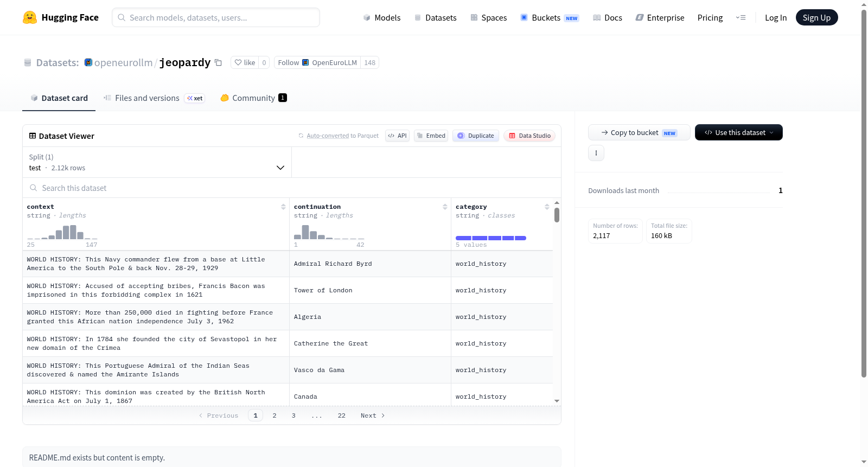Click the category classes distribution bar
The image size is (868, 467).
tap(491, 238)
